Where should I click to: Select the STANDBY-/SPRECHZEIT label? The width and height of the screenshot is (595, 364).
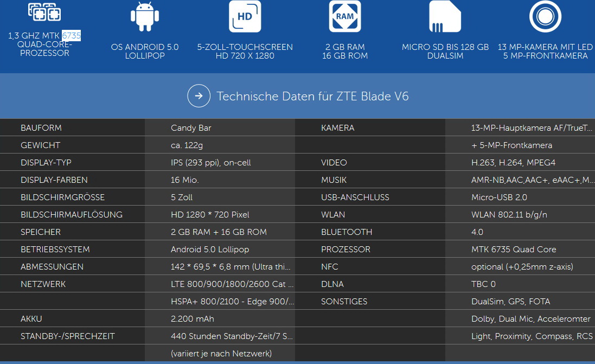[x=68, y=336]
